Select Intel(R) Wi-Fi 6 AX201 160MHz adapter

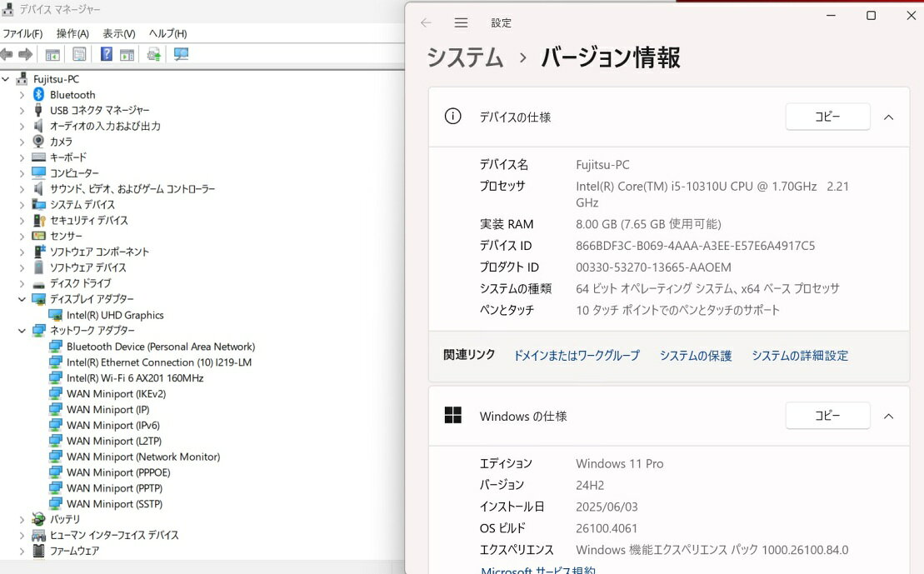135,378
